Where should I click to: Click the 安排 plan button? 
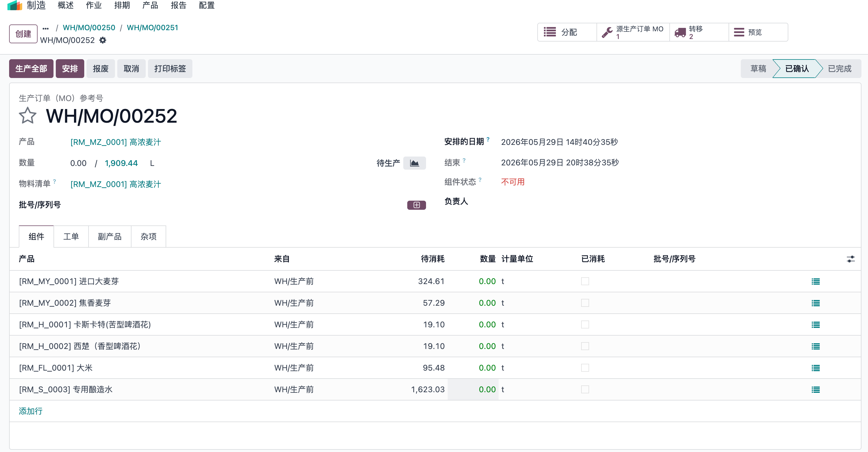click(x=70, y=69)
